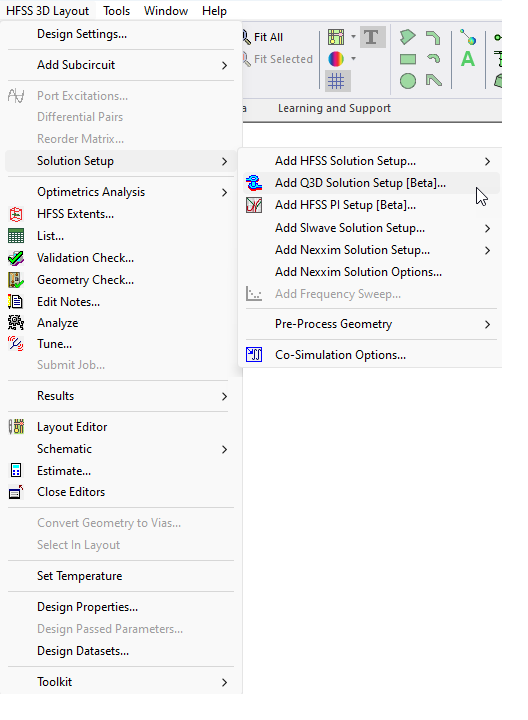Select the draw circle tool icon

point(408,81)
